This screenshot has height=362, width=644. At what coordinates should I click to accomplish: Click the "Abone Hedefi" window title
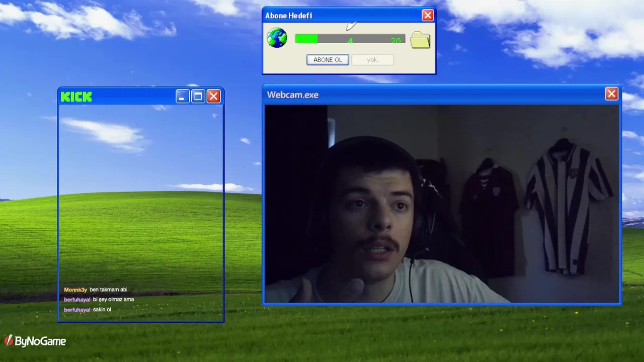coord(289,16)
